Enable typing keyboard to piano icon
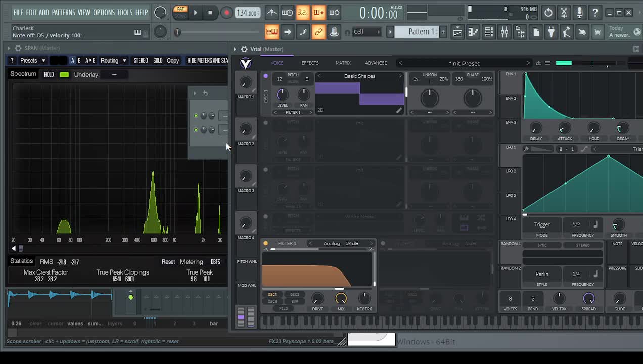This screenshot has width=643, height=364. 271,32
